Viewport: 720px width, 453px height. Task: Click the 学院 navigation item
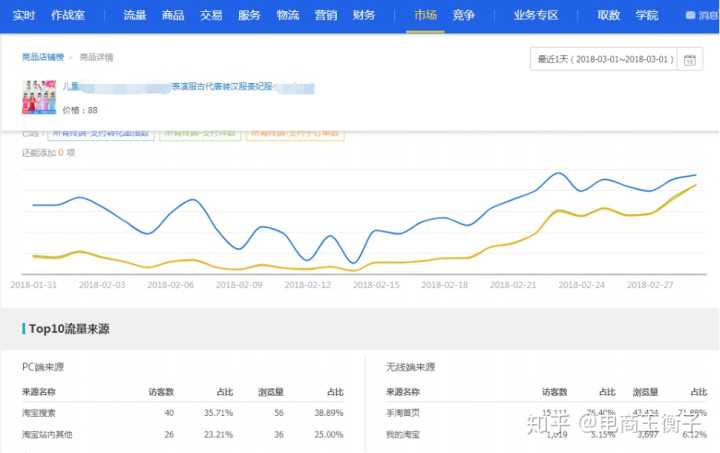coord(646,16)
